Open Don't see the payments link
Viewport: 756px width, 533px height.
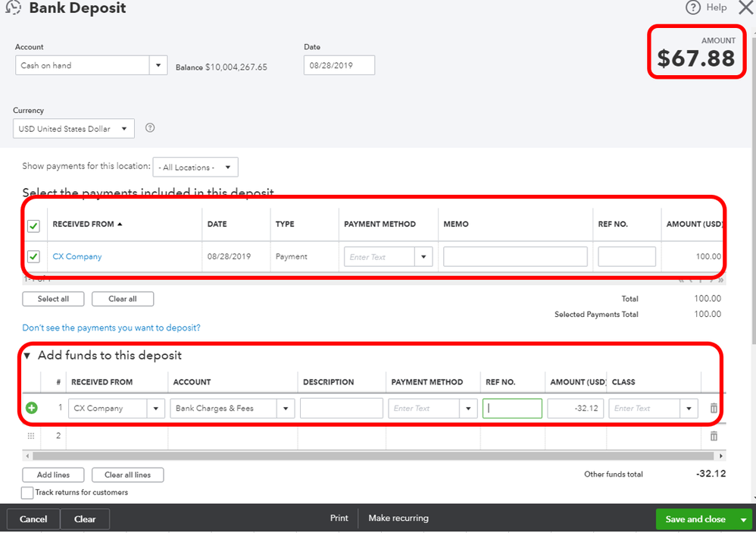pos(111,328)
